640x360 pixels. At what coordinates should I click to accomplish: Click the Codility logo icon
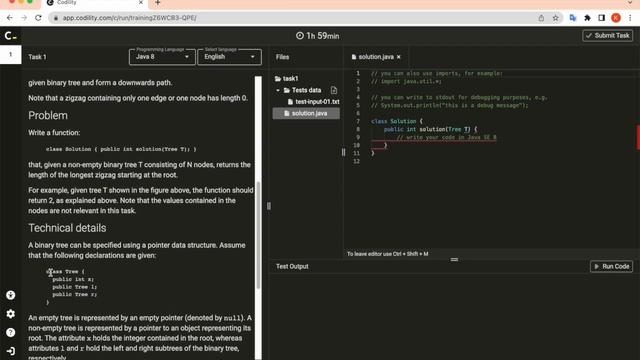tap(10, 36)
